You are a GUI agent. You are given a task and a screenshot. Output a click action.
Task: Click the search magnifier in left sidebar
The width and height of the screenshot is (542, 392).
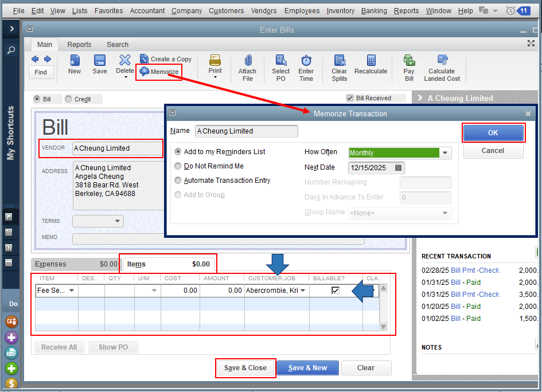11,50
